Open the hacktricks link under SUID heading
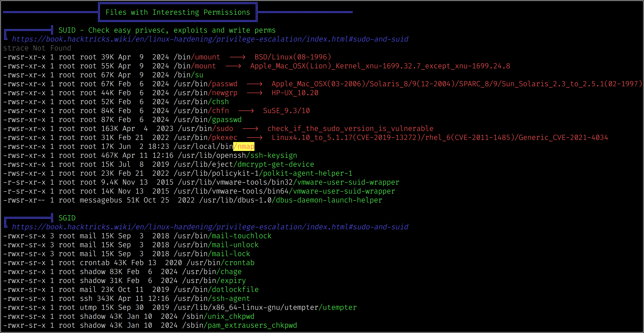This screenshot has height=333, width=644. click(x=210, y=39)
